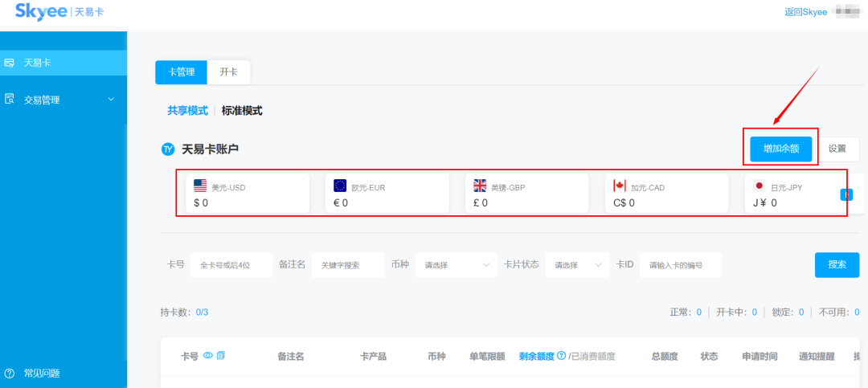The height and width of the screenshot is (388, 868).
Task: Click the copy icon next to 卡号 header
Action: (221, 356)
